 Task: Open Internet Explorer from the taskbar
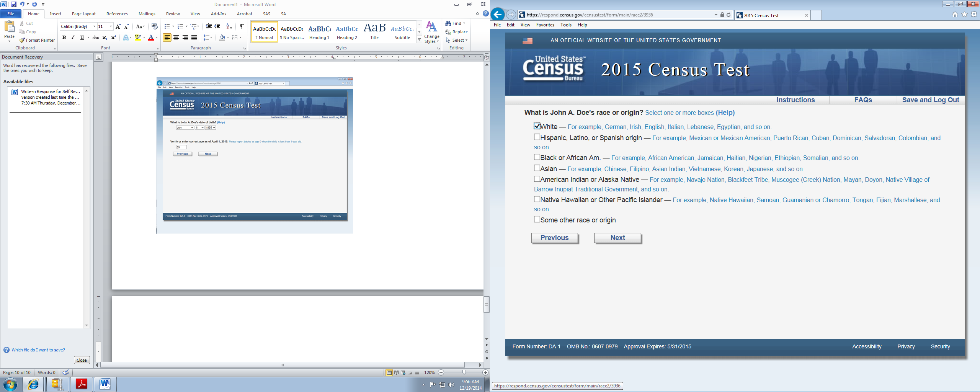coord(33,384)
